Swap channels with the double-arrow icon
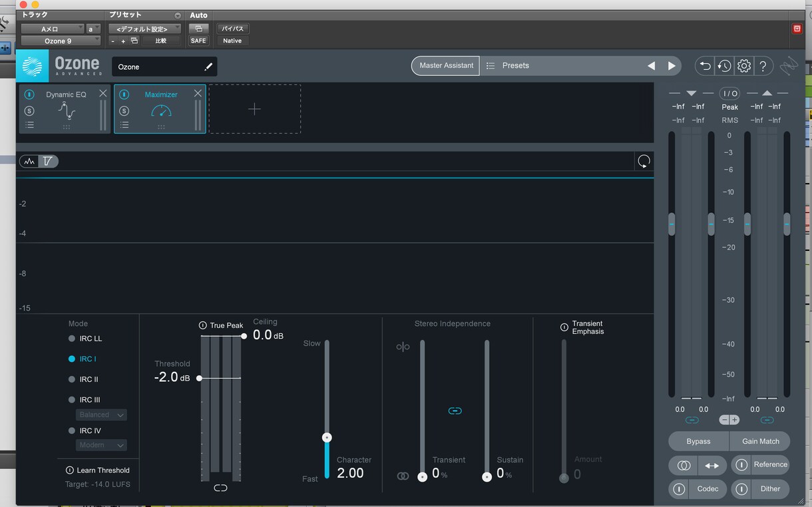812x507 pixels. pos(711,466)
